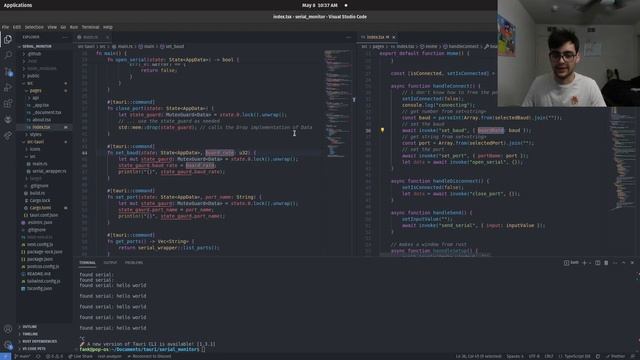
Task: Expand the OUTLINE section
Action: coord(29,327)
